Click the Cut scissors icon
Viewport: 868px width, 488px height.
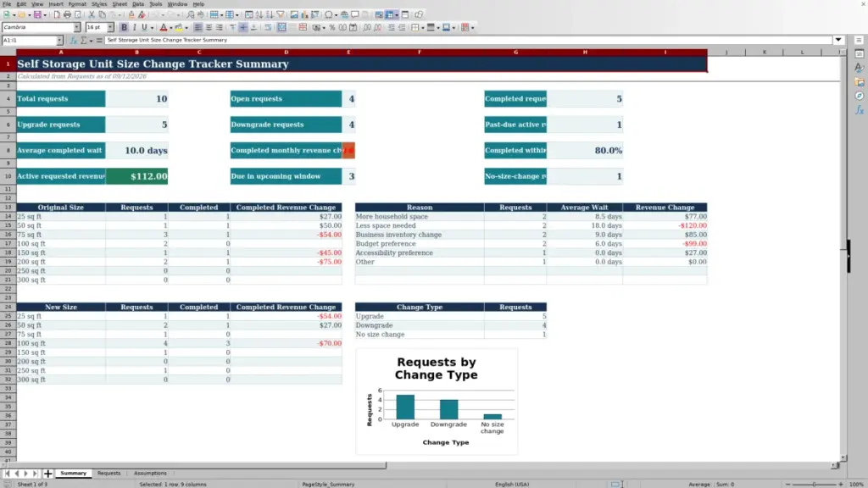(x=92, y=14)
